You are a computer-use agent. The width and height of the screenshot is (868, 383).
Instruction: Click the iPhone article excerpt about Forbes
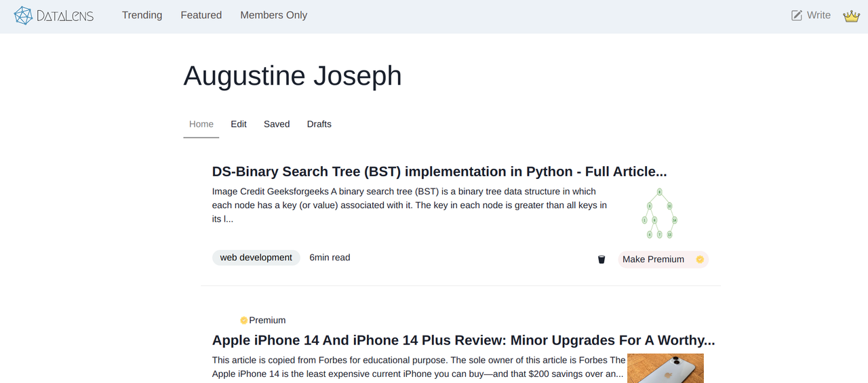pyautogui.click(x=418, y=367)
